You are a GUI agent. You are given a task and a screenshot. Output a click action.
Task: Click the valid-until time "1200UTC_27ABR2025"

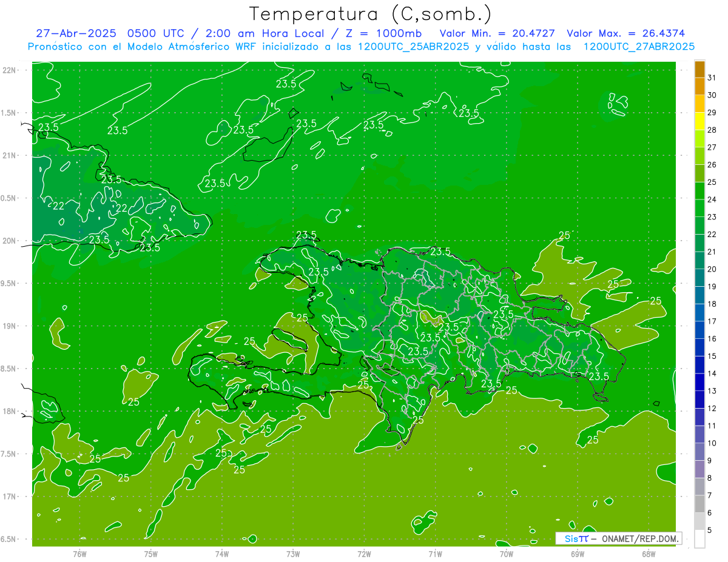pos(639,47)
